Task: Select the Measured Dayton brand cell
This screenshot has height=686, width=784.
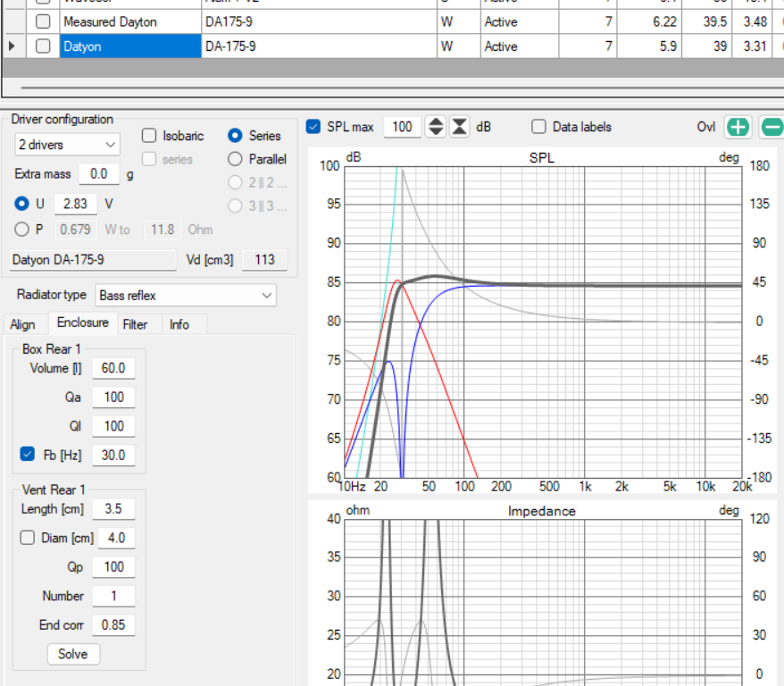Action: 130,21
